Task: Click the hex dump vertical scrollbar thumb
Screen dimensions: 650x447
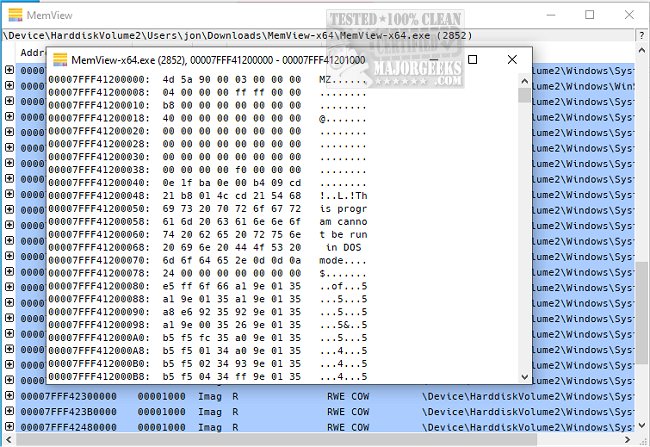Action: click(524, 95)
